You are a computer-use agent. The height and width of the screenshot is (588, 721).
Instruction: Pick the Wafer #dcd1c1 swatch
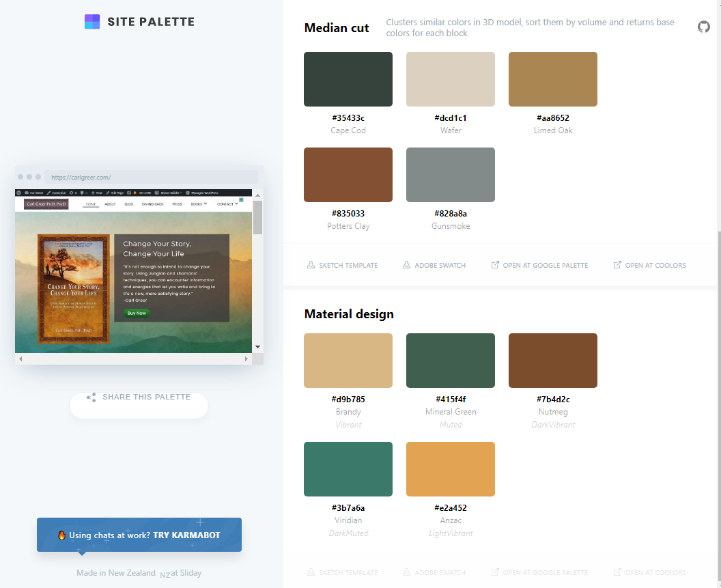pyautogui.click(x=451, y=79)
